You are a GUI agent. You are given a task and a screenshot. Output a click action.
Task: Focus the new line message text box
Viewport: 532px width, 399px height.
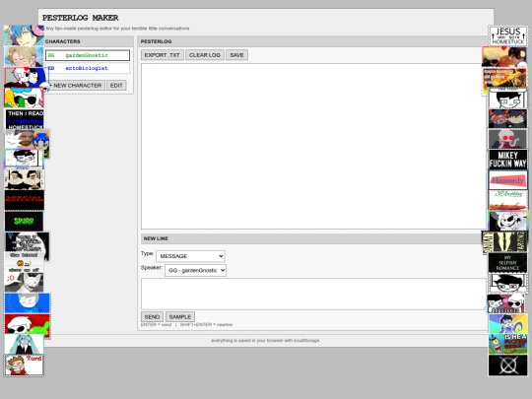314,294
